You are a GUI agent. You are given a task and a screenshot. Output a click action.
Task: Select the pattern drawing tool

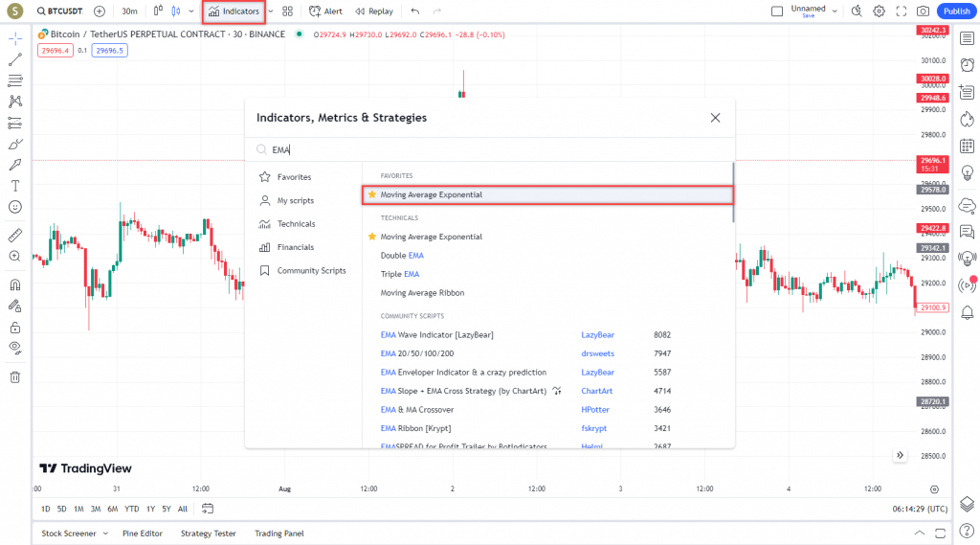point(15,102)
